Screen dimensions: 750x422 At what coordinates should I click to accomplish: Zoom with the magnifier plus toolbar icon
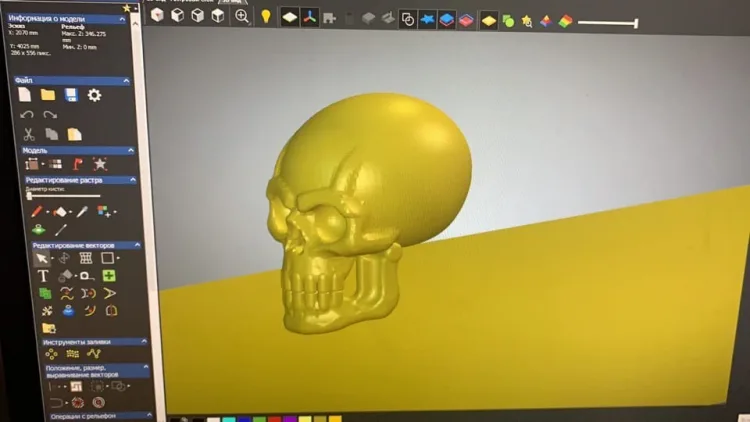tap(242, 16)
